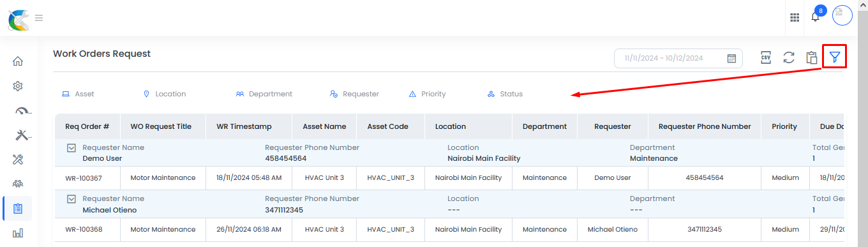Open the Asset filter dropdown

(78, 94)
